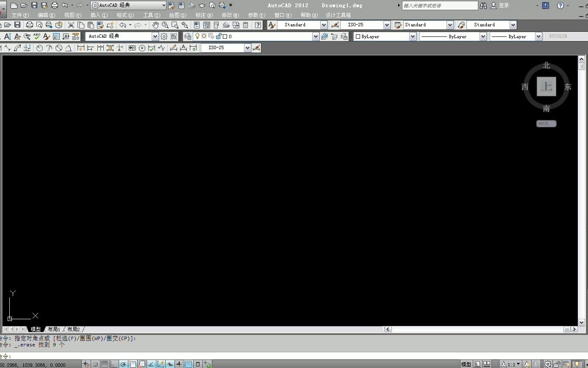This screenshot has height=368, width=588.
Task: Select the Pan hand tool
Action: click(155, 25)
